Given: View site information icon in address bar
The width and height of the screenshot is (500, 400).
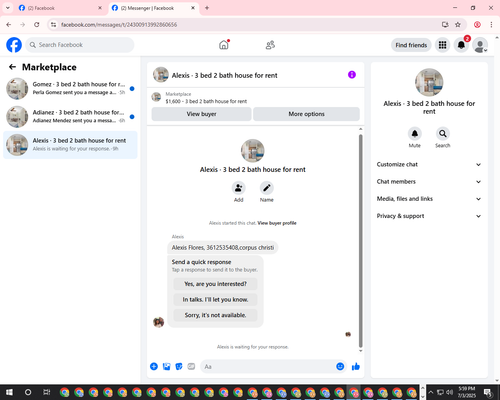Looking at the screenshot, I should pyautogui.click(x=54, y=25).
